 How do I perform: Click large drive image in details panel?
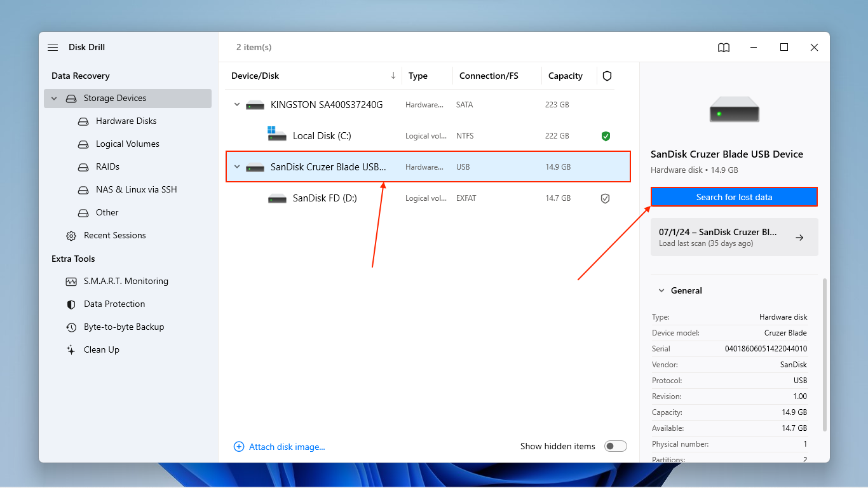(x=735, y=109)
